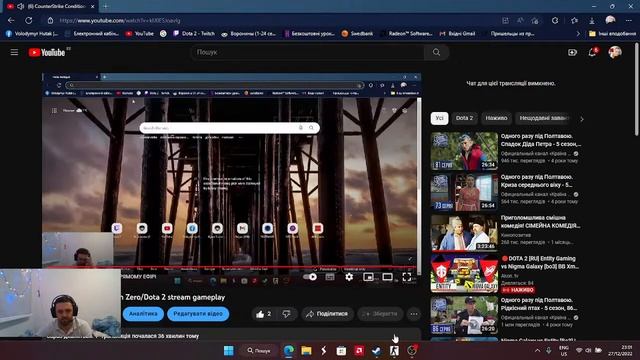Enter fullscreen on the video player
Screen dimensions: 640x360
(x=407, y=277)
